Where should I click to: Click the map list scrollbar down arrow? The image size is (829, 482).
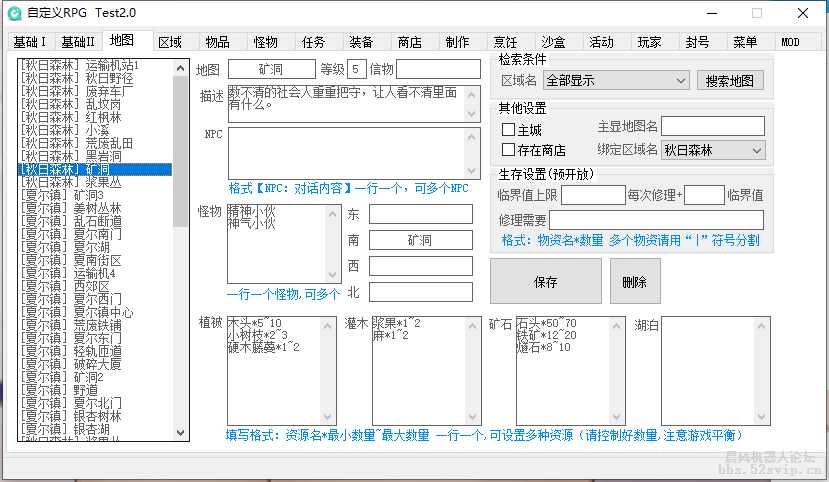coord(180,433)
